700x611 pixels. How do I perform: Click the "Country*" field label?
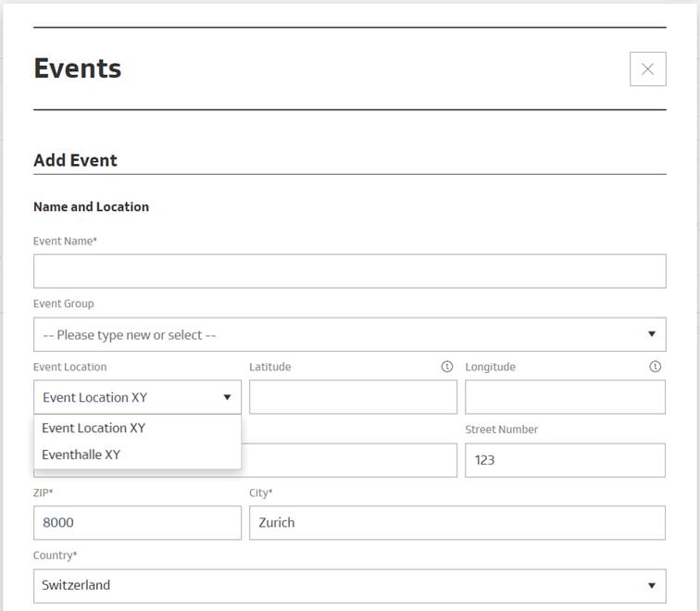(56, 555)
